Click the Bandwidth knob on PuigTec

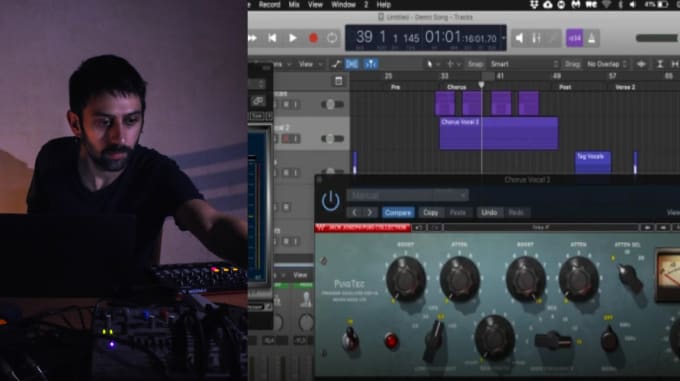(x=494, y=337)
